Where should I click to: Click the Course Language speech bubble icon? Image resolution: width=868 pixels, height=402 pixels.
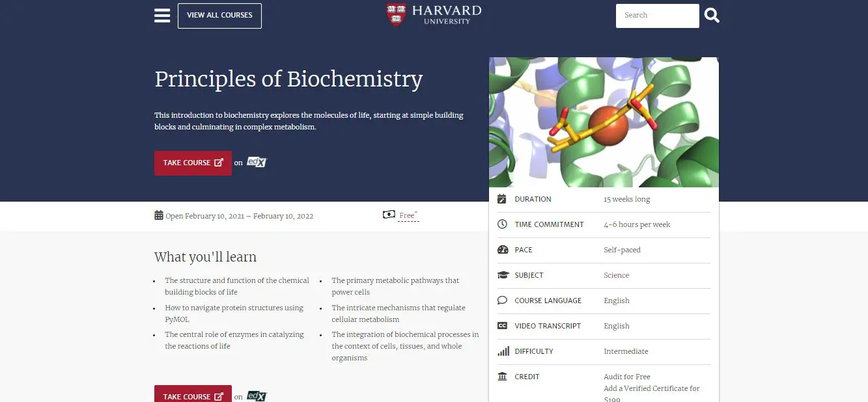(x=502, y=300)
